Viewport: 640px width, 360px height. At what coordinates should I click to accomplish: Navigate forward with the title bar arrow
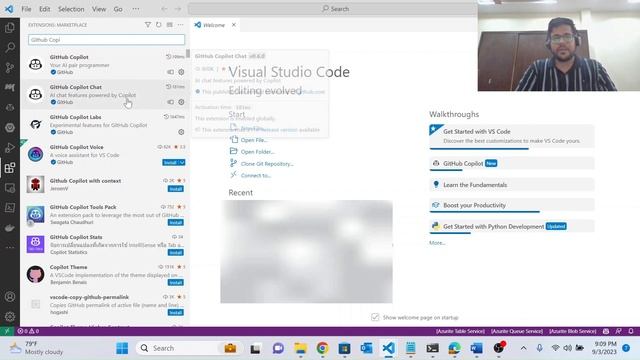(x=178, y=9)
